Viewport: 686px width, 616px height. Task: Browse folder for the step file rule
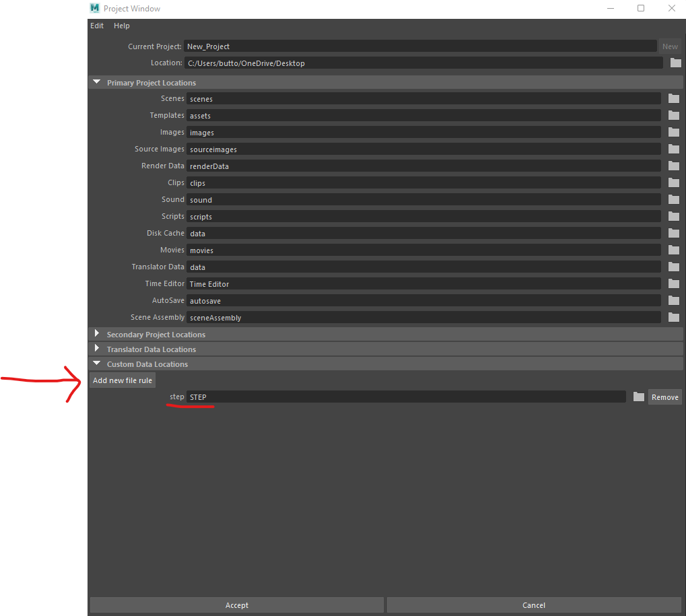point(639,397)
